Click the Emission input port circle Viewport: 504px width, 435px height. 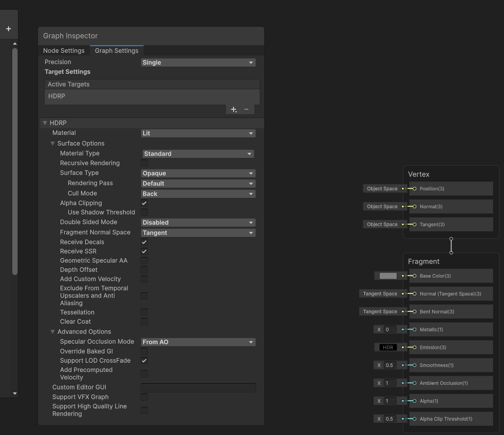click(x=414, y=347)
